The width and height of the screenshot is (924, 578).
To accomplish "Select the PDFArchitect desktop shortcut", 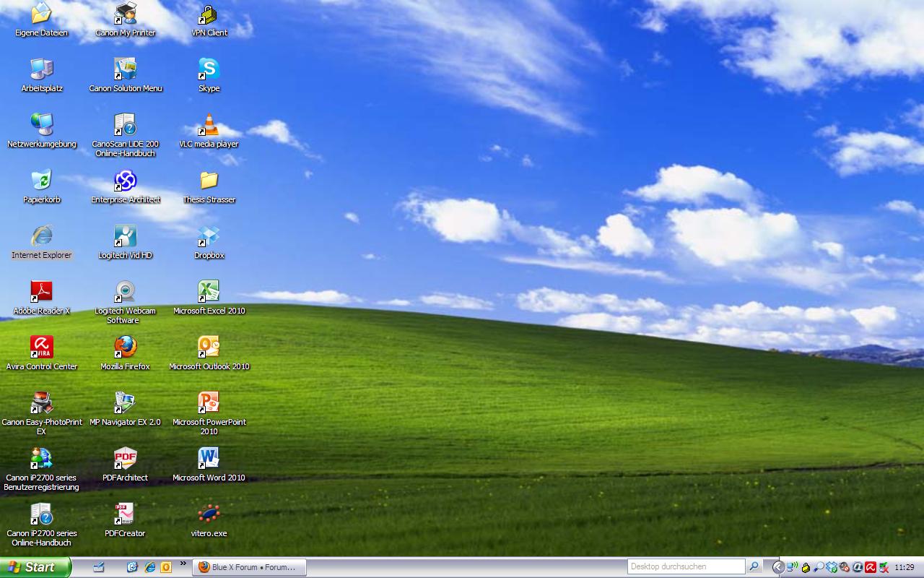I will click(x=126, y=465).
